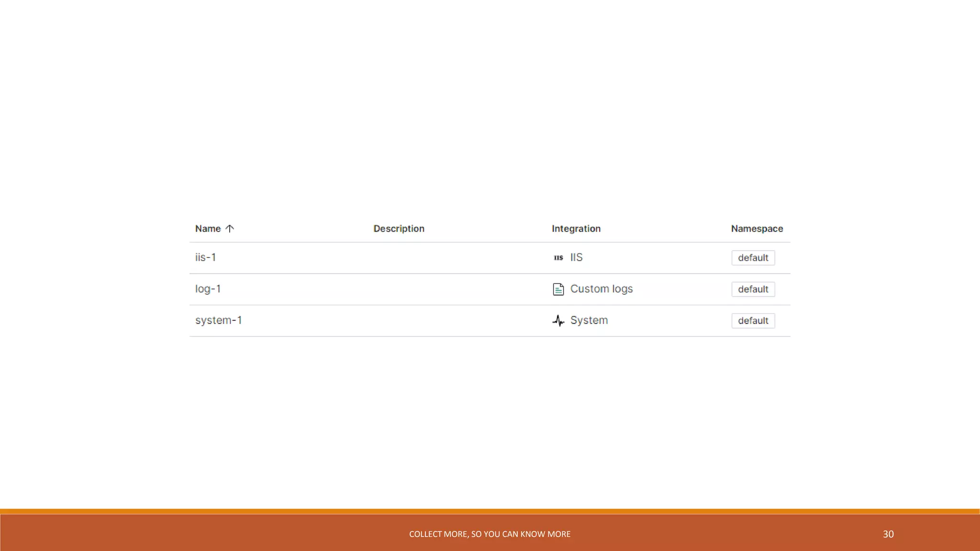
Task: Click the default badge in the system-1 row
Action: pyautogui.click(x=753, y=321)
